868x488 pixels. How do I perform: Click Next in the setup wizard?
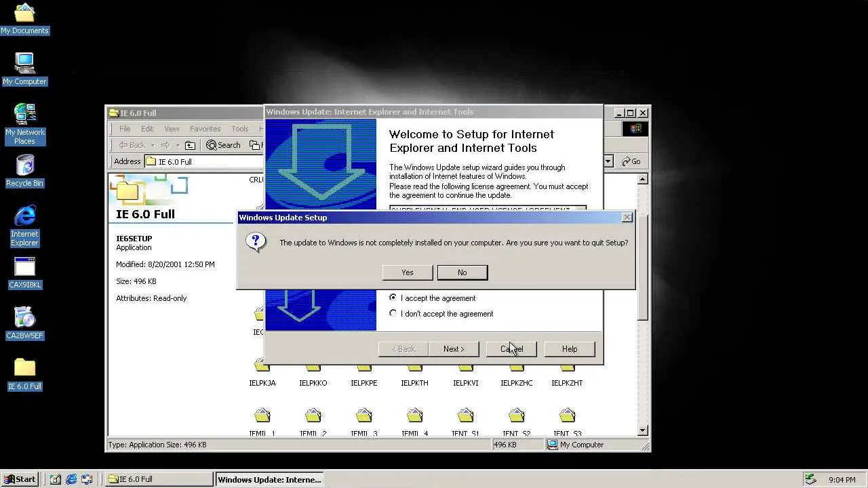(454, 349)
